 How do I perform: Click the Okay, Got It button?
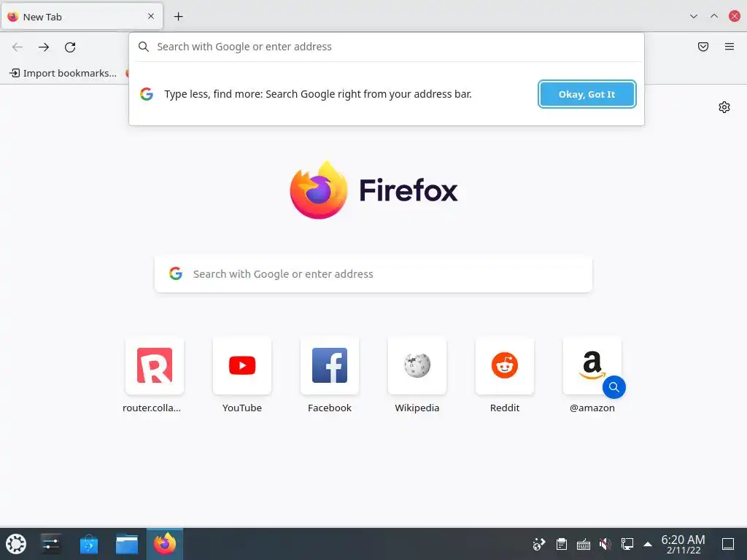(587, 94)
